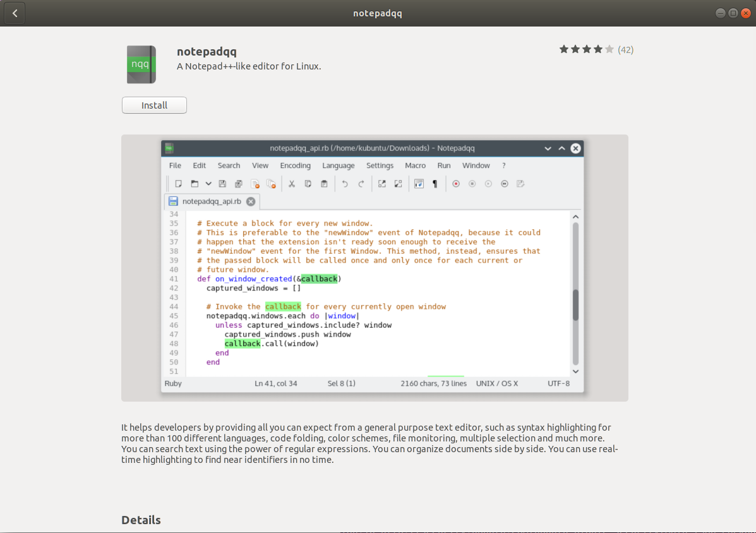The width and height of the screenshot is (756, 533).
Task: Zoom out icon in Notepadqq preview toolbar
Action: (399, 184)
